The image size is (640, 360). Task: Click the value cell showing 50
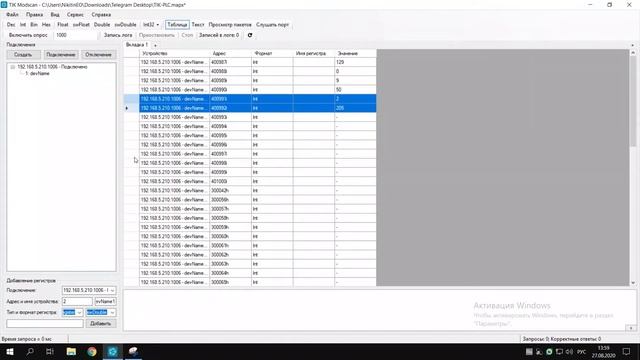pos(355,89)
